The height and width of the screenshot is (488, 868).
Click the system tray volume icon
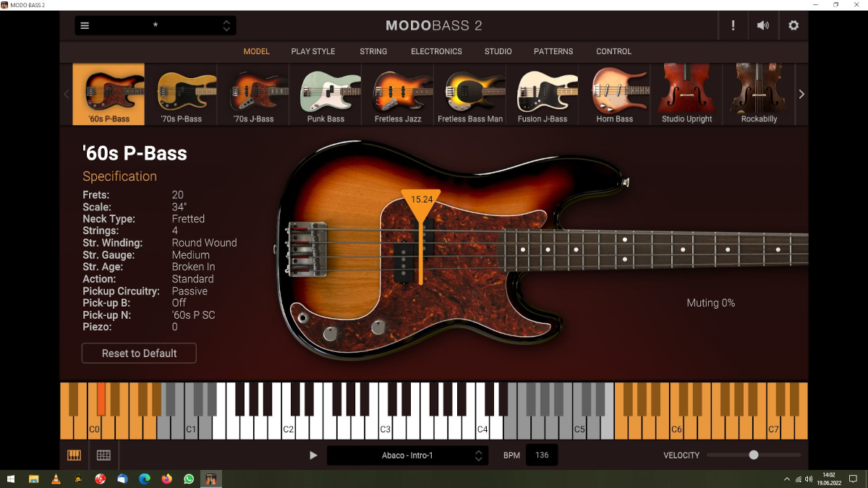[x=809, y=479]
